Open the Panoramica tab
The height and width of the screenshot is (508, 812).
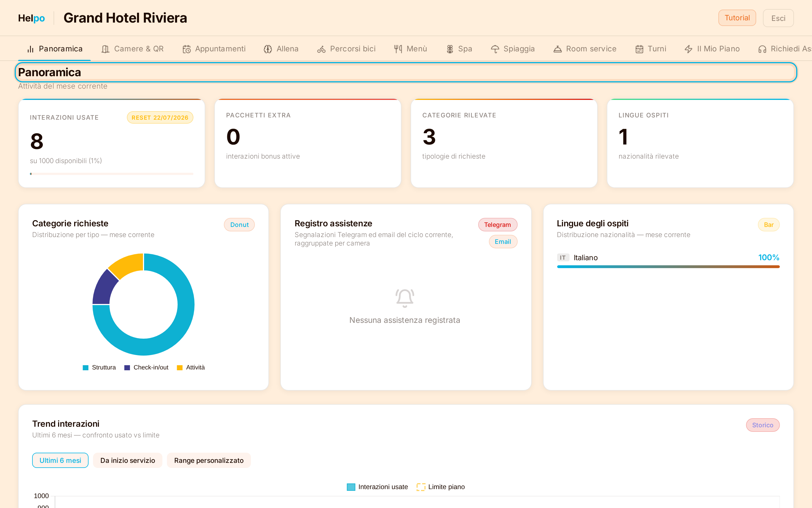(54, 49)
